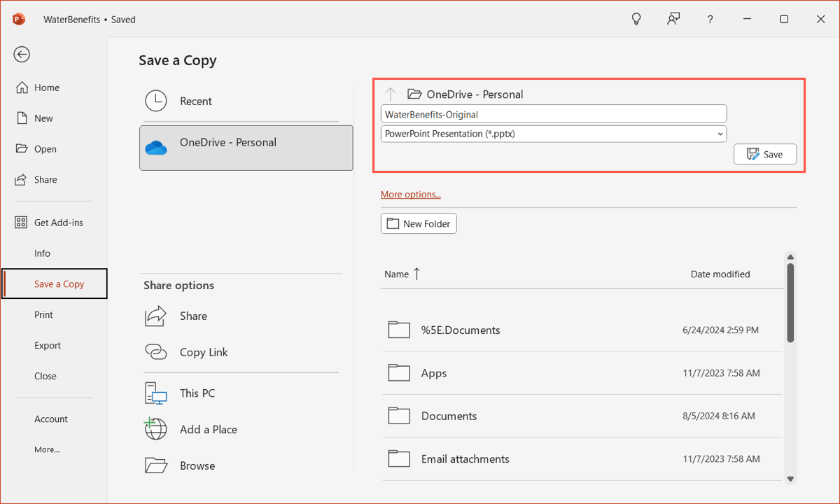The width and height of the screenshot is (840, 504).
Task: Click the file list scrollbar down arrow
Action: pyautogui.click(x=790, y=479)
